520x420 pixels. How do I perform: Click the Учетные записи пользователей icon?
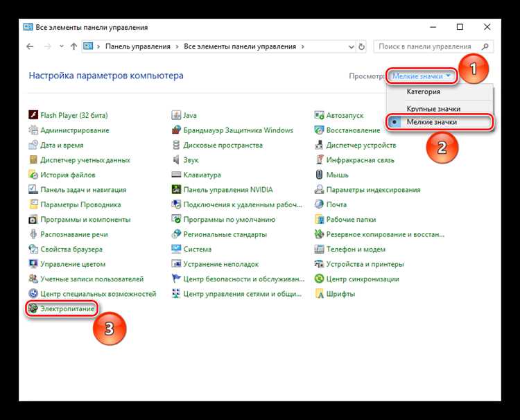33,279
